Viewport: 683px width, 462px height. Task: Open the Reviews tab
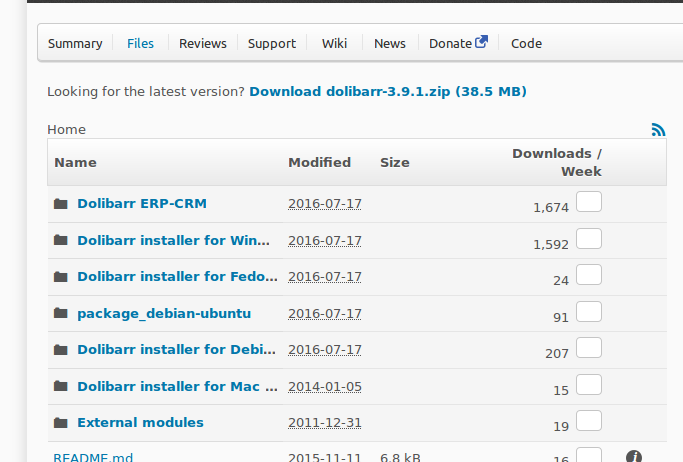(x=203, y=44)
